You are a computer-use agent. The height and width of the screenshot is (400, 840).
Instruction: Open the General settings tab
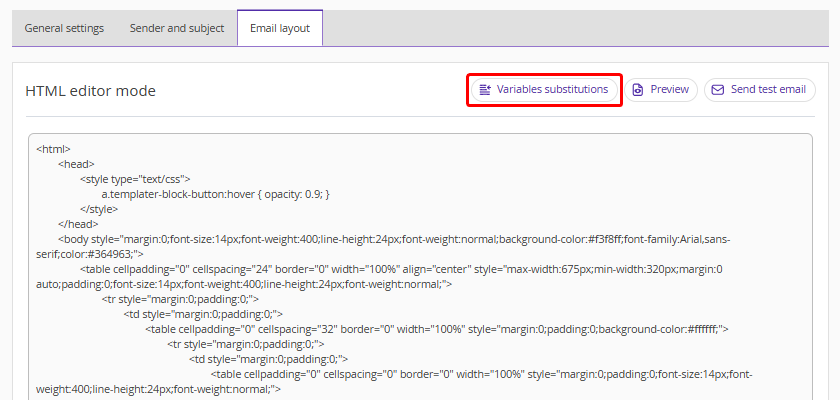pyautogui.click(x=64, y=28)
